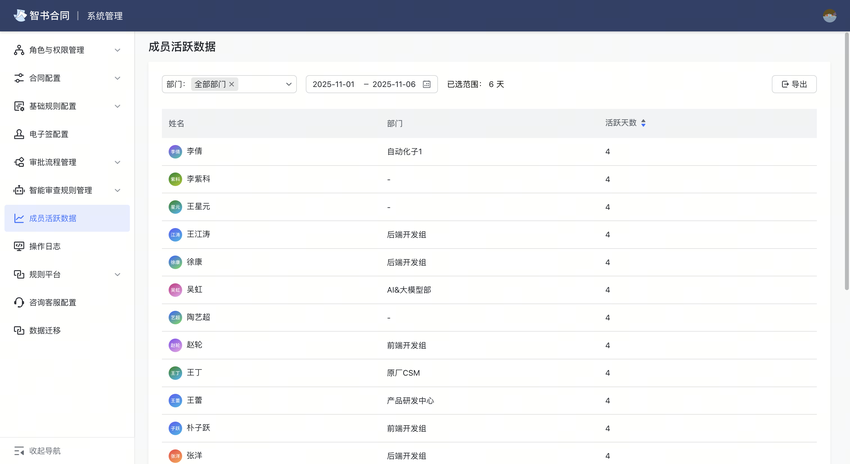Click the 已选范围: 6 天 text
Screen dimensions: 850x464
coord(475,84)
